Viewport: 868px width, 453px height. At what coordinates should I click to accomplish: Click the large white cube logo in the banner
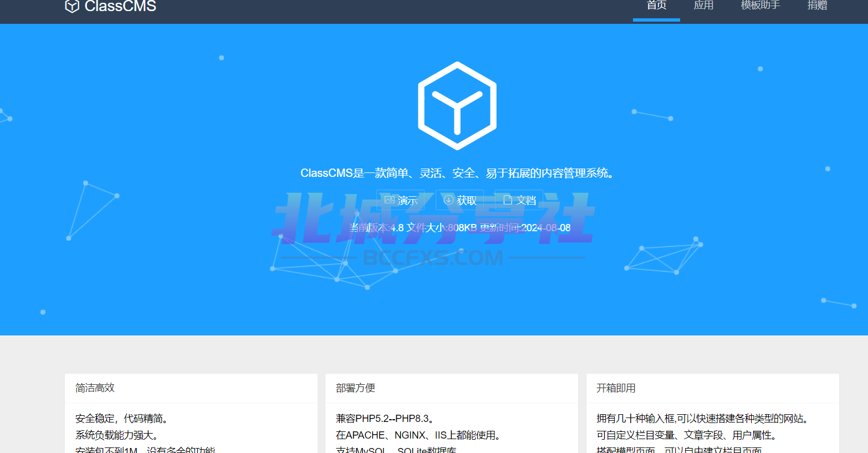457,106
